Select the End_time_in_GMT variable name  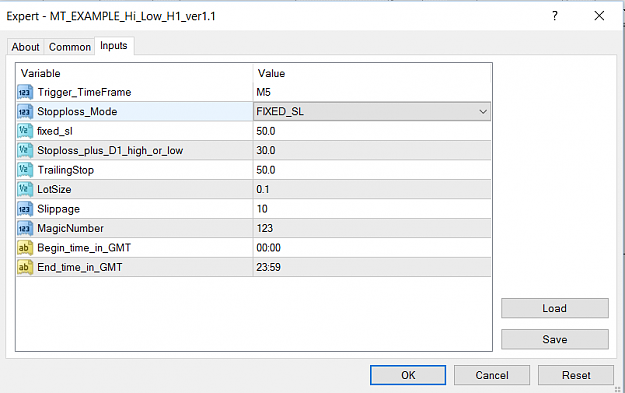click(x=80, y=267)
